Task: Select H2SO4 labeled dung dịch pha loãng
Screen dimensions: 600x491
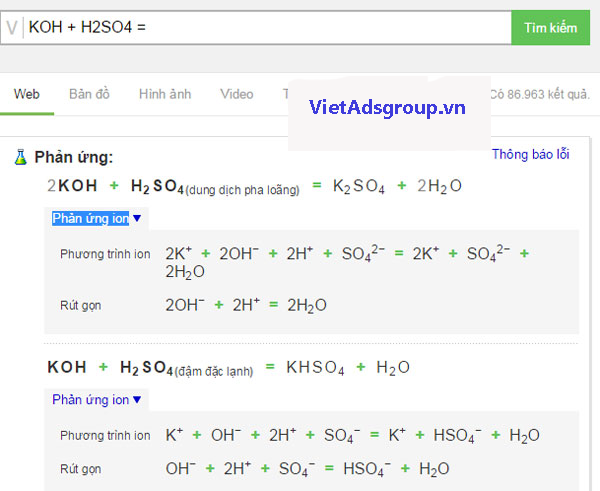Action: coord(215,187)
